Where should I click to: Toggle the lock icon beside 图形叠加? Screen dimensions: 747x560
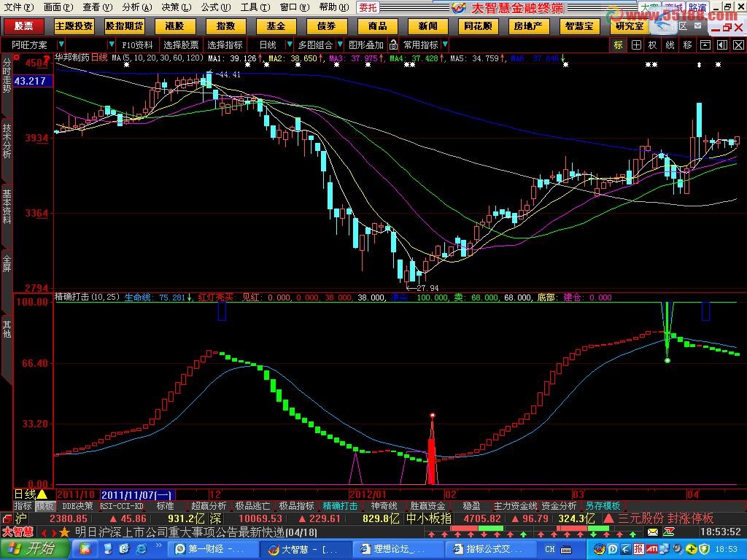click(x=393, y=45)
